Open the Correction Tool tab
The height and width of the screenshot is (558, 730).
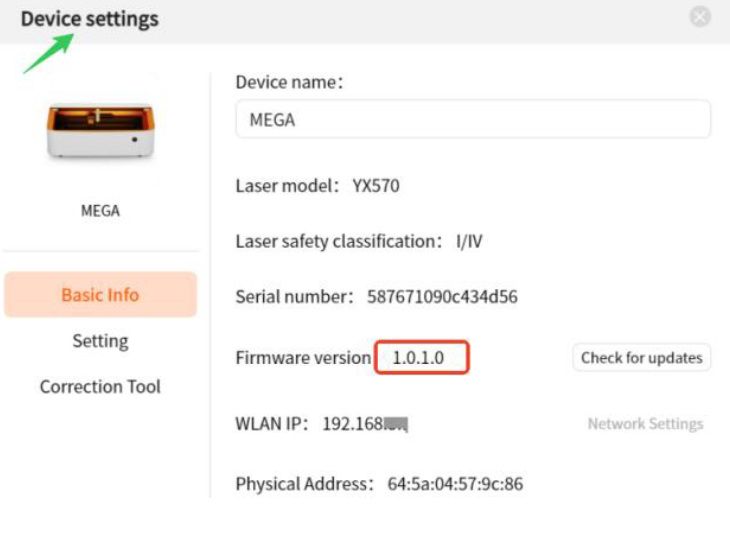tap(101, 387)
